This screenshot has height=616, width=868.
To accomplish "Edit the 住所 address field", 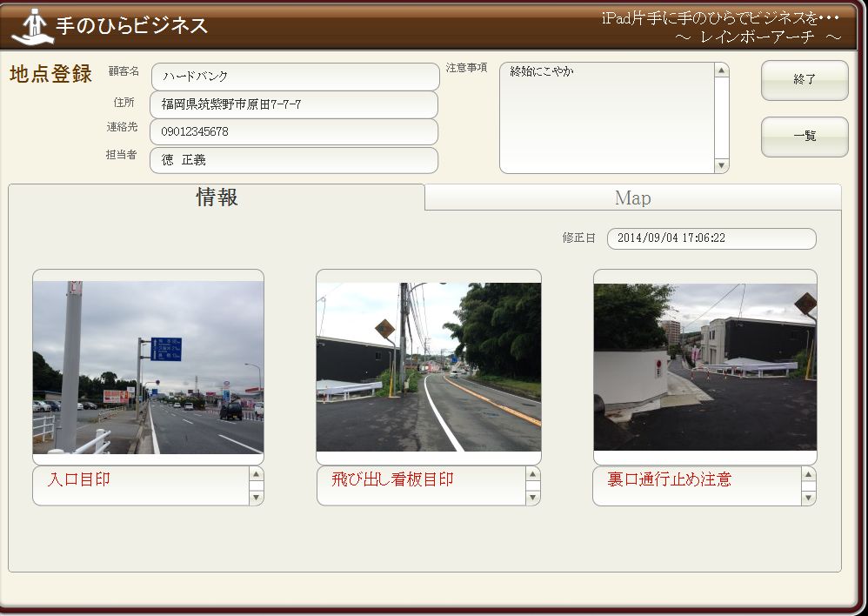I will (294, 104).
